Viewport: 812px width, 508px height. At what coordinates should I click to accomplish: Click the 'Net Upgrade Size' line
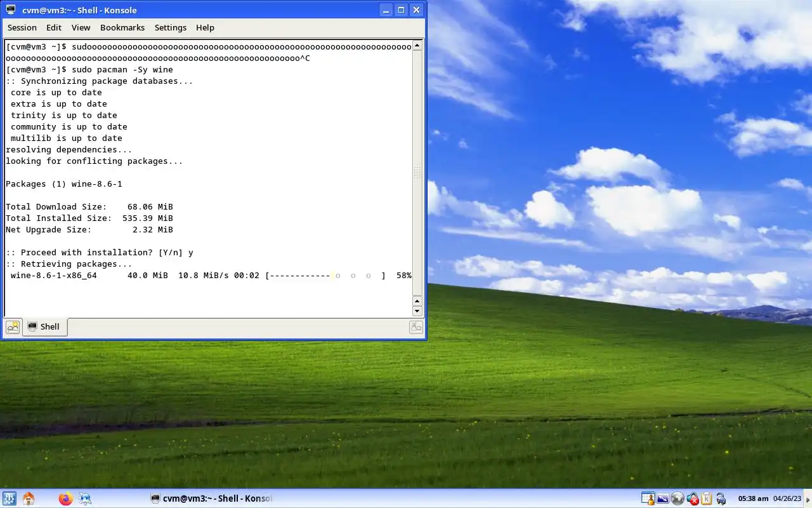[x=89, y=230]
